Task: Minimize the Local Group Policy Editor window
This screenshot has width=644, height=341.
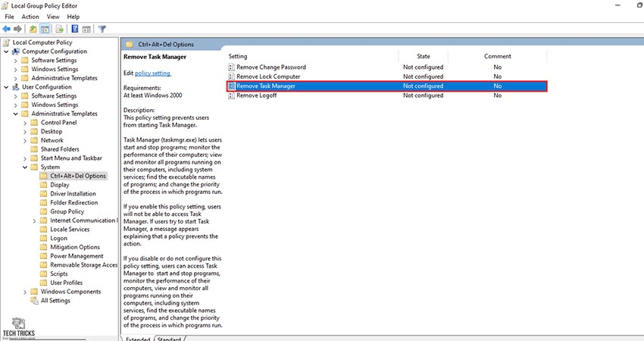Action: [618, 5]
